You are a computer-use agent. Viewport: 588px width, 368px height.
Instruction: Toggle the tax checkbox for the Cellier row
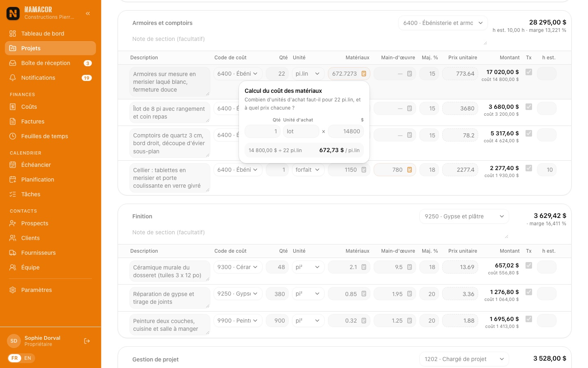pos(529,168)
